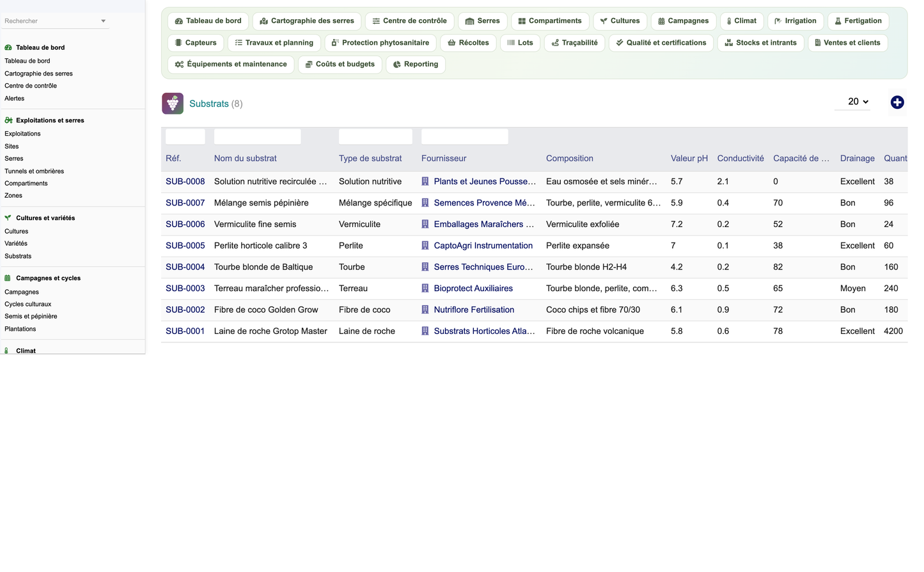Sort by the Valeur pH column header

[689, 159]
